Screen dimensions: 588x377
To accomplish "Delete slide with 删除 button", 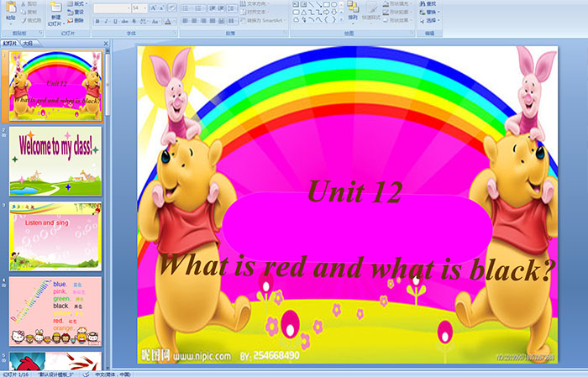I will tap(76, 20).
